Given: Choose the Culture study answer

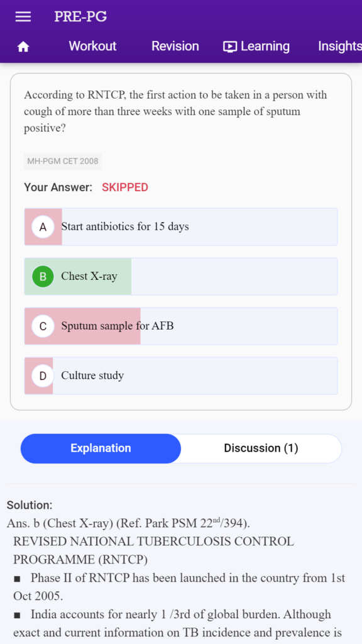Looking at the screenshot, I should click(181, 376).
